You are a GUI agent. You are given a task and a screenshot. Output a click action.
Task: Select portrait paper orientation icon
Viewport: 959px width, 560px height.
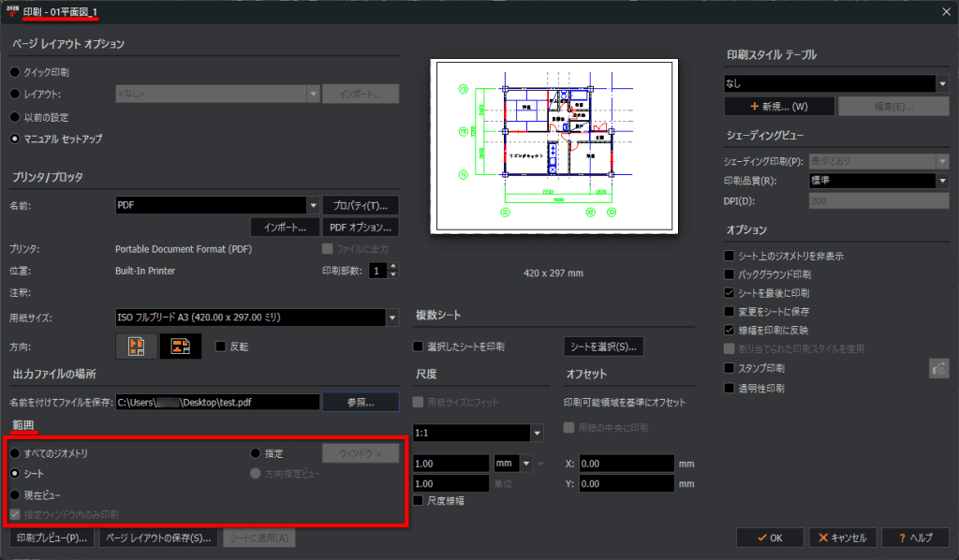(137, 346)
